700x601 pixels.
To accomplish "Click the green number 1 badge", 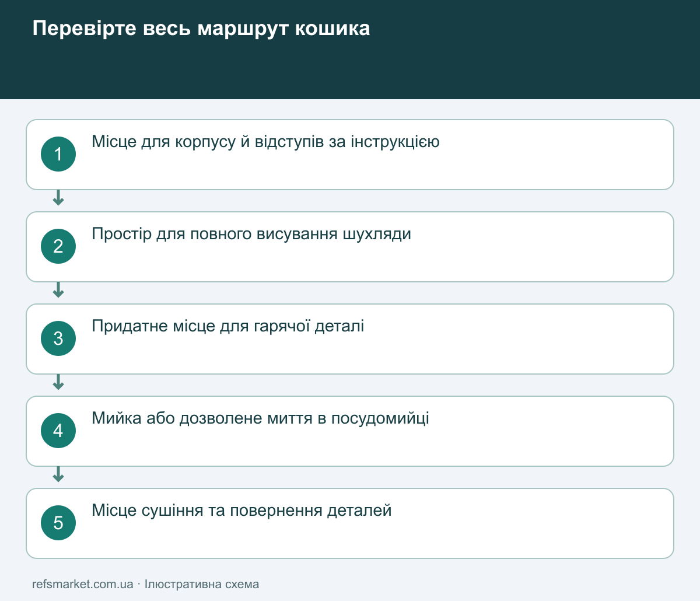I will [x=58, y=154].
